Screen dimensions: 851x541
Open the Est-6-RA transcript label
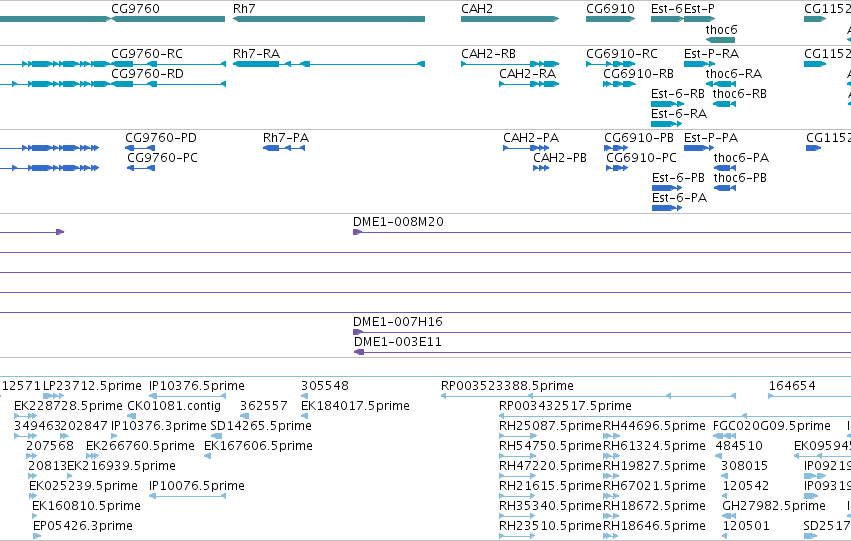click(679, 114)
